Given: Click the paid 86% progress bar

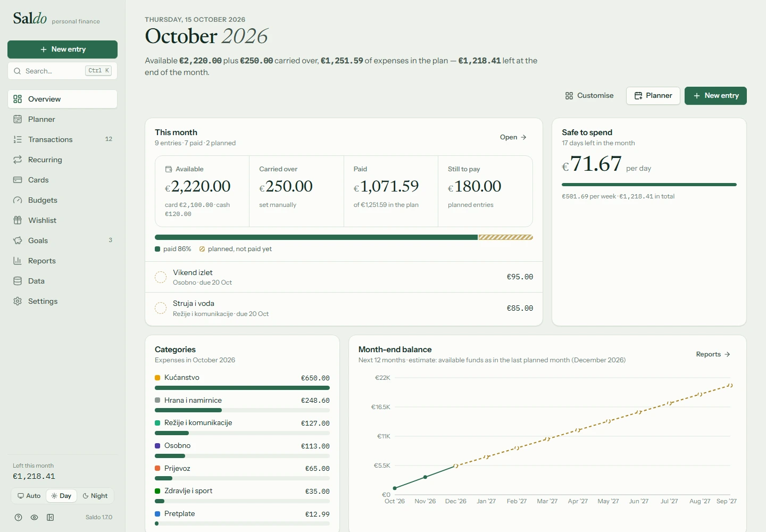Looking at the screenshot, I should point(317,237).
